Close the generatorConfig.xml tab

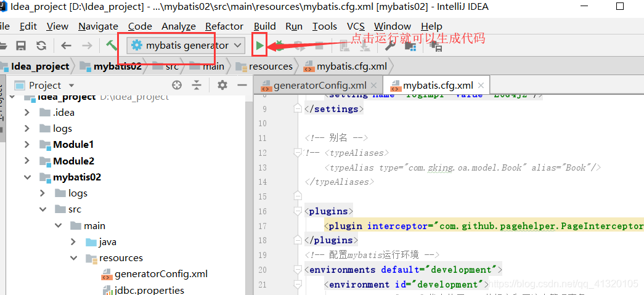point(373,86)
